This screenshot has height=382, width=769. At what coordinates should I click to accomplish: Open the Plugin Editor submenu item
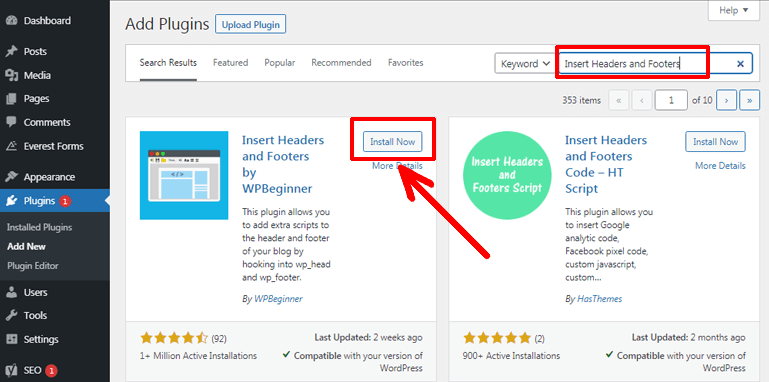point(33,266)
